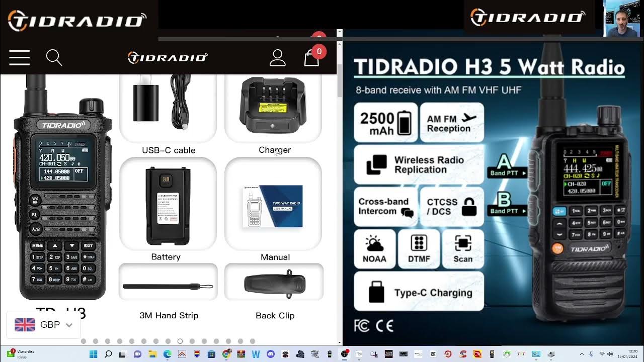Image resolution: width=644 pixels, height=362 pixels.
Task: Open Windows taskbar search
Action: click(x=108, y=354)
